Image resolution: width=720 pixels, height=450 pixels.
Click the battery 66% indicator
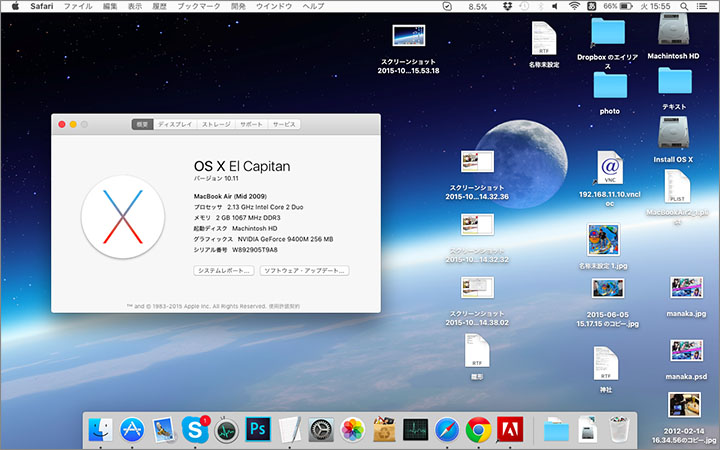pyautogui.click(x=618, y=6)
